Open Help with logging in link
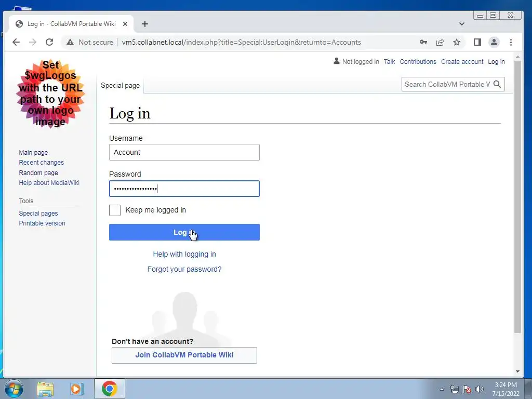 click(184, 254)
